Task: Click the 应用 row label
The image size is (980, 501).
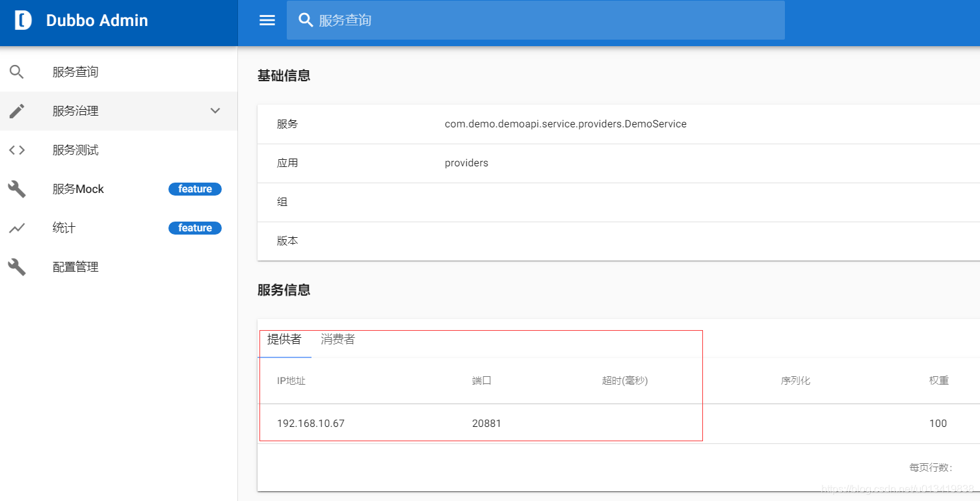Action: (x=287, y=163)
